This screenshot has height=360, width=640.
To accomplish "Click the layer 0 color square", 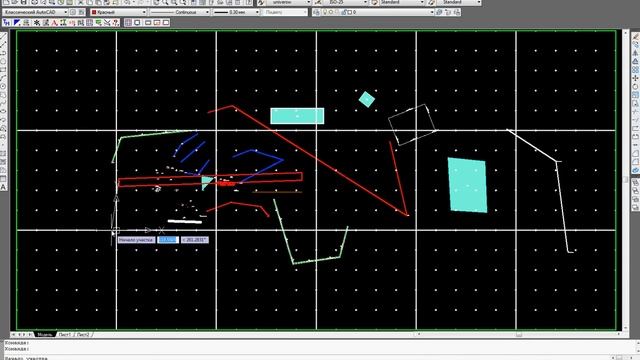I will click(x=349, y=12).
